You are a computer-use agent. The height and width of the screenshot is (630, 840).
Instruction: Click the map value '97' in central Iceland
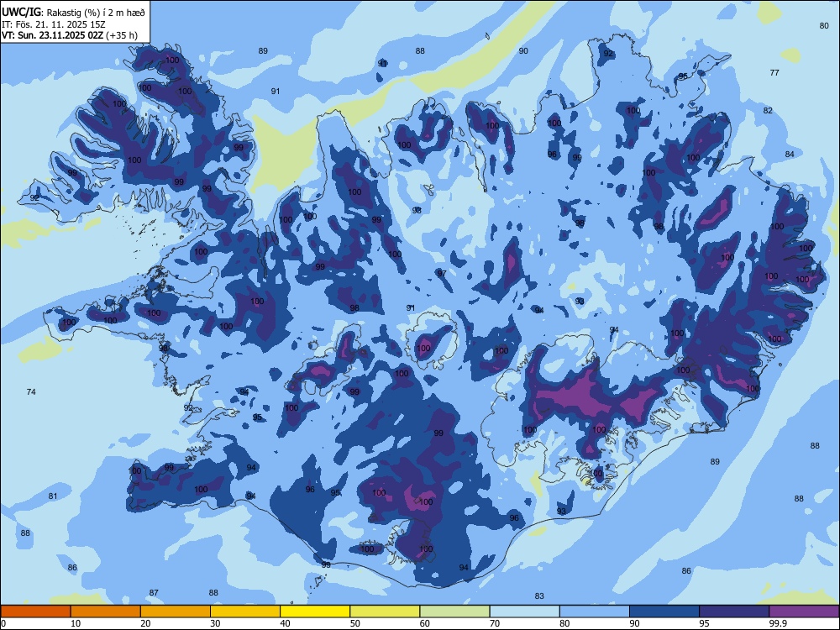tap(442, 273)
